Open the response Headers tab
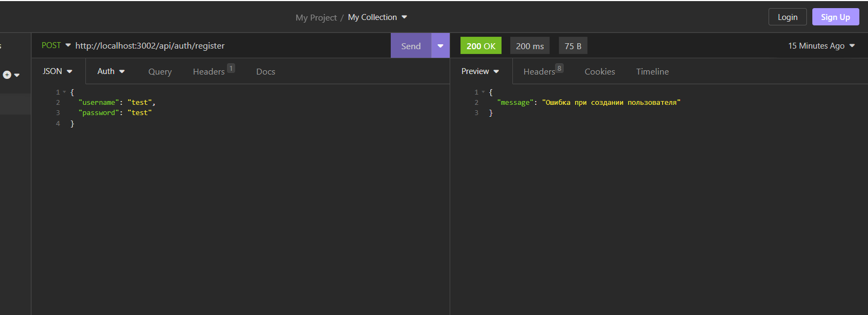Image resolution: width=868 pixels, height=315 pixels. click(539, 72)
